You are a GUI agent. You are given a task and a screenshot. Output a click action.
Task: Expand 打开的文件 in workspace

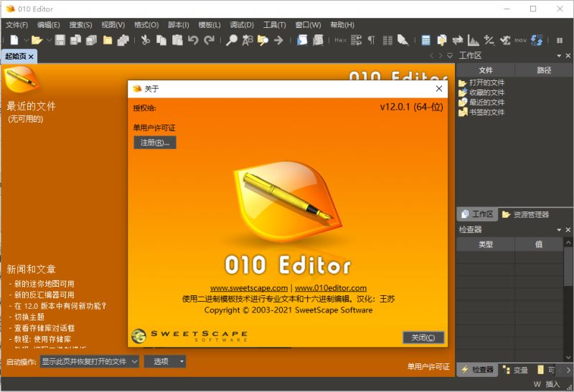click(x=481, y=82)
